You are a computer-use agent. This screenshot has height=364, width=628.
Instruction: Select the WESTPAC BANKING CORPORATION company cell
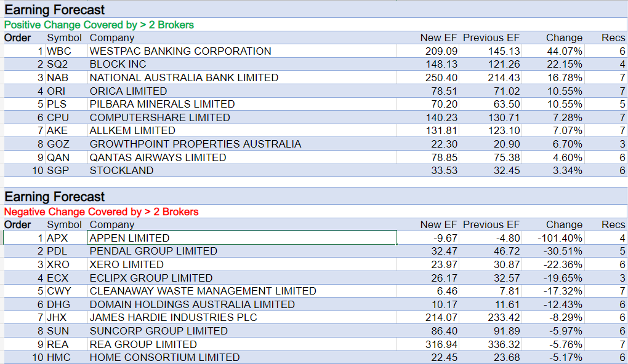(180, 51)
